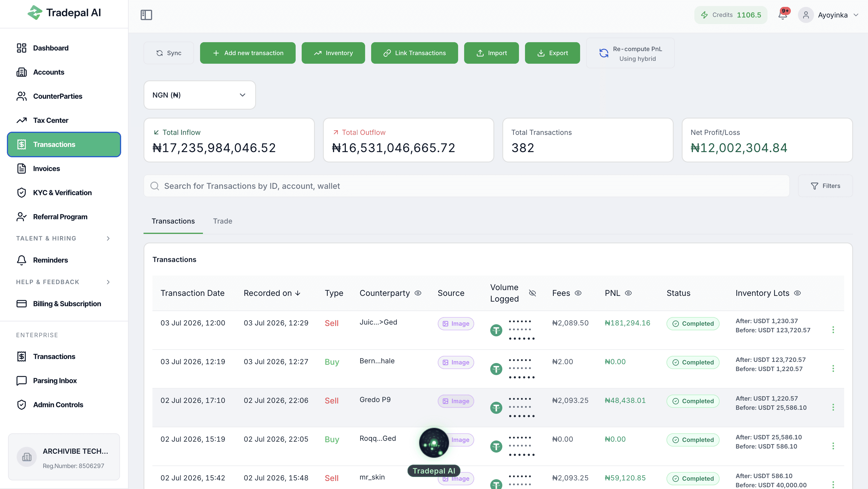The width and height of the screenshot is (868, 489).
Task: Open the selected Transactions sidebar item
Action: (x=64, y=144)
